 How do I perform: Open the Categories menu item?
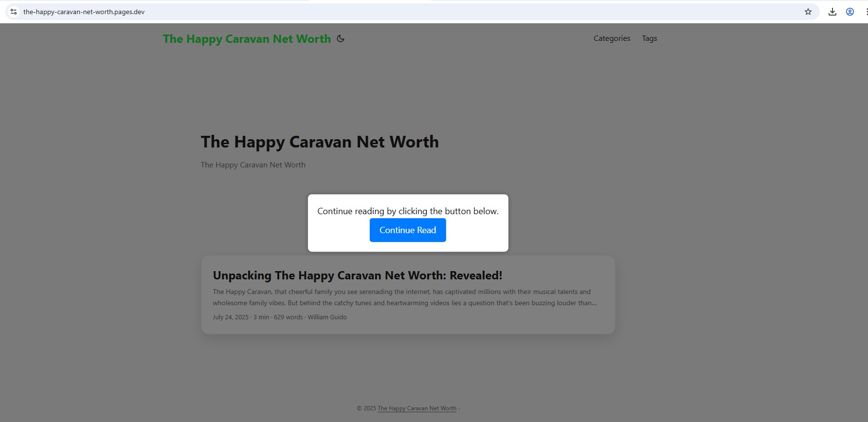[x=612, y=38]
